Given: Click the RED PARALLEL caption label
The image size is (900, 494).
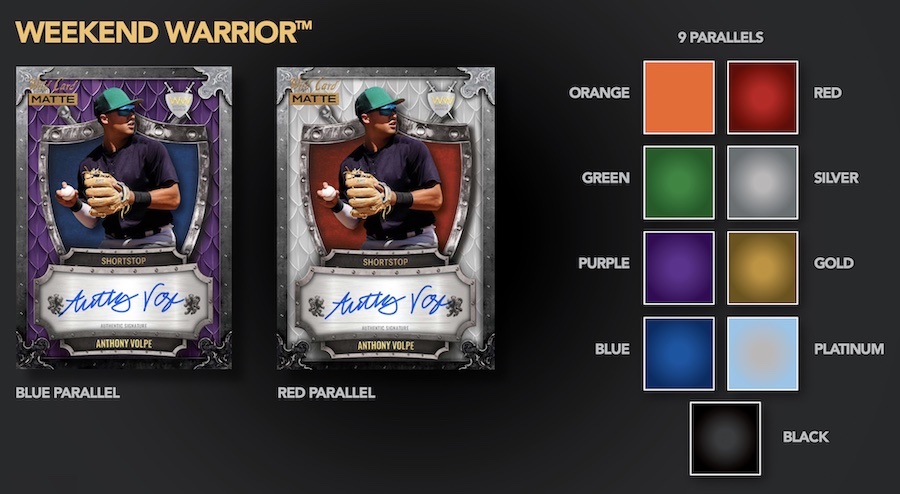Looking at the screenshot, I should (326, 393).
